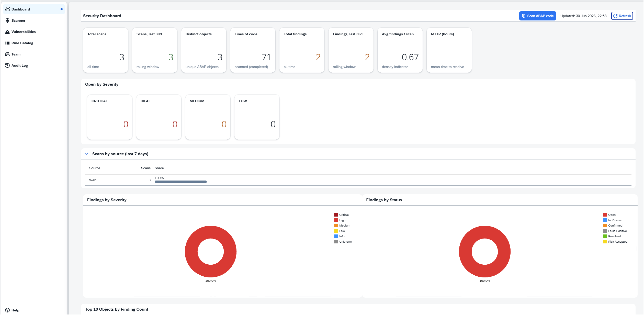Click the Unknown legend gray swatch
Image resolution: width=644 pixels, height=315 pixels.
click(336, 242)
